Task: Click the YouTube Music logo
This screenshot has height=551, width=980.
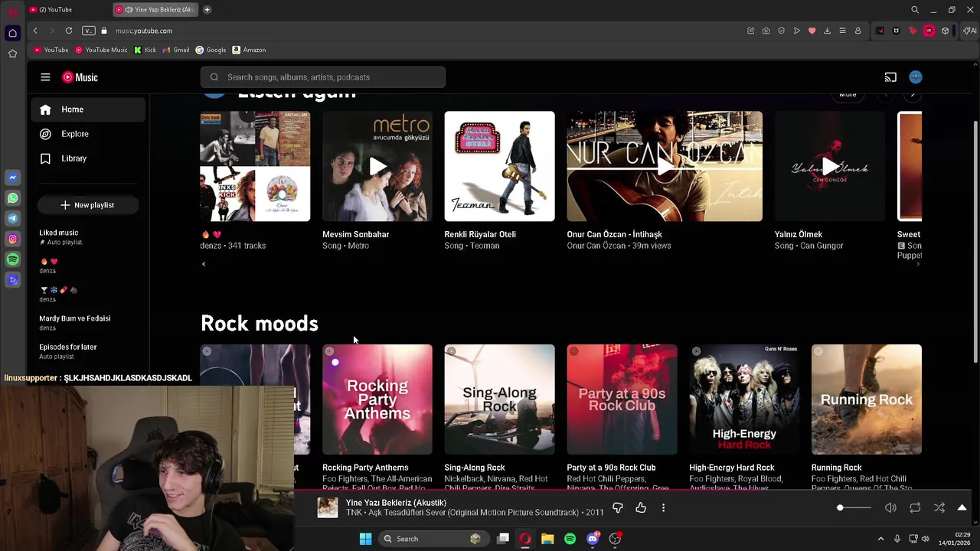Action: pos(80,77)
